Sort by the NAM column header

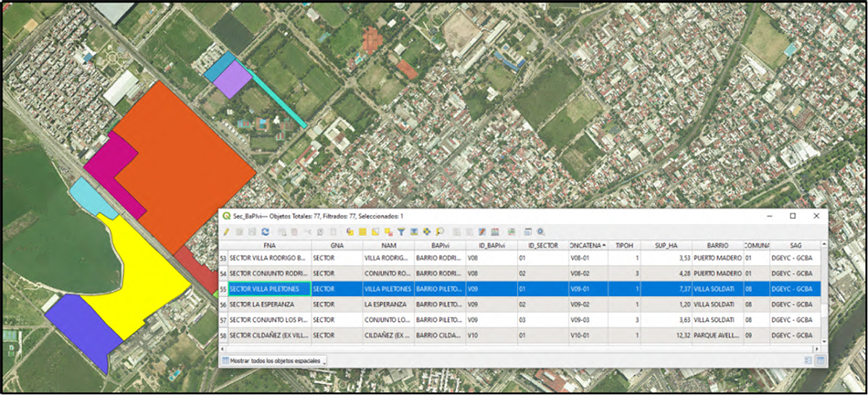[388, 245]
